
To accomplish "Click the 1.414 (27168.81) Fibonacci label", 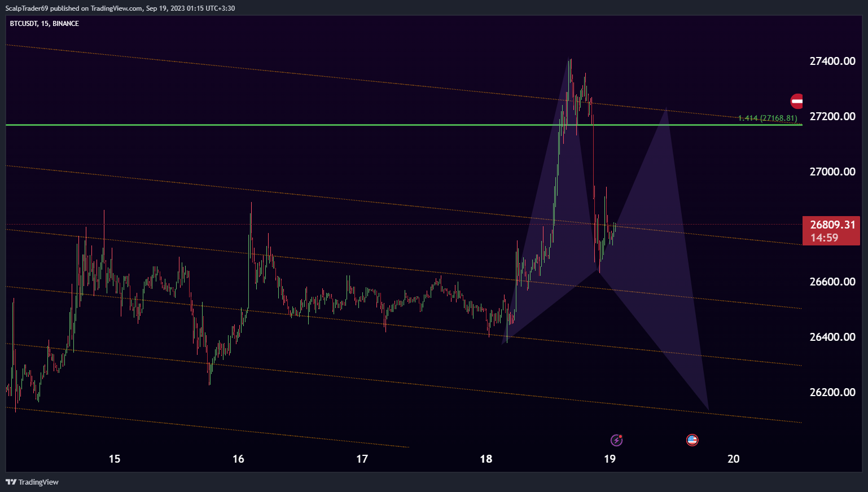I will pos(768,118).
